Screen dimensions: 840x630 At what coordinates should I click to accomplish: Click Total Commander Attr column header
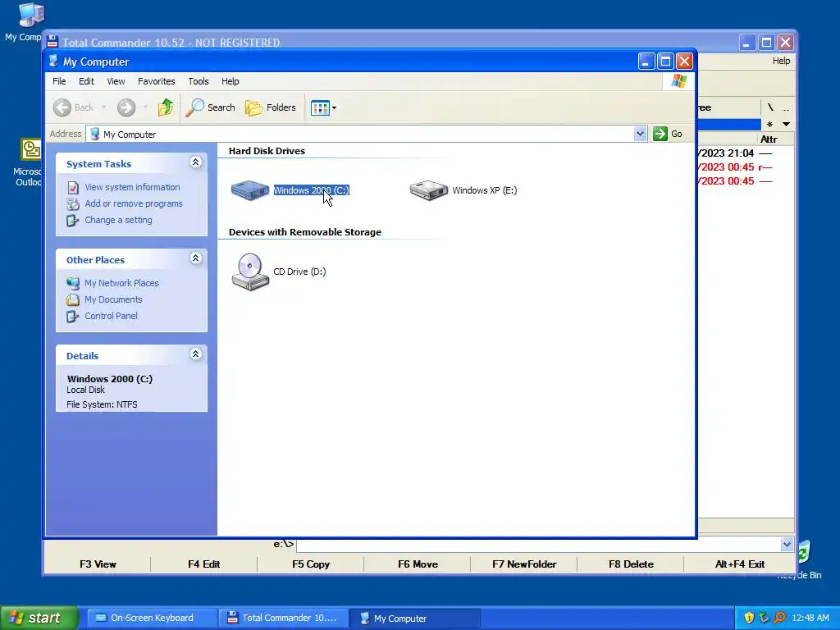tap(769, 139)
